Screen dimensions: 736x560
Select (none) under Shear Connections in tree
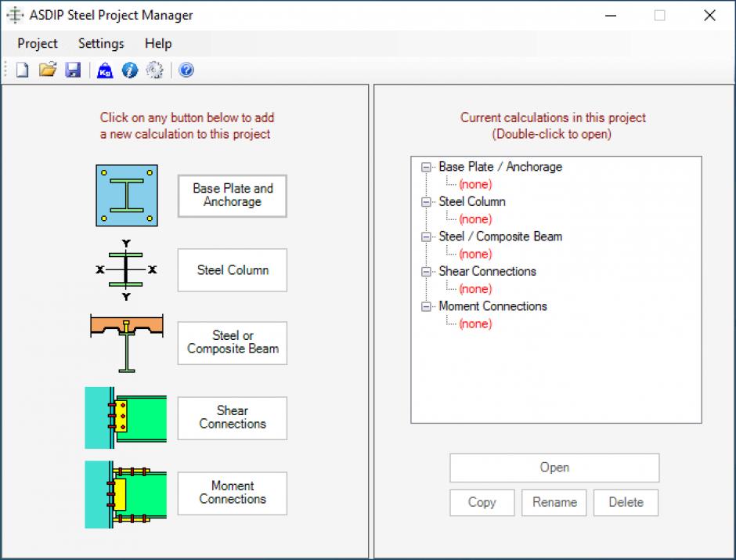tap(475, 289)
